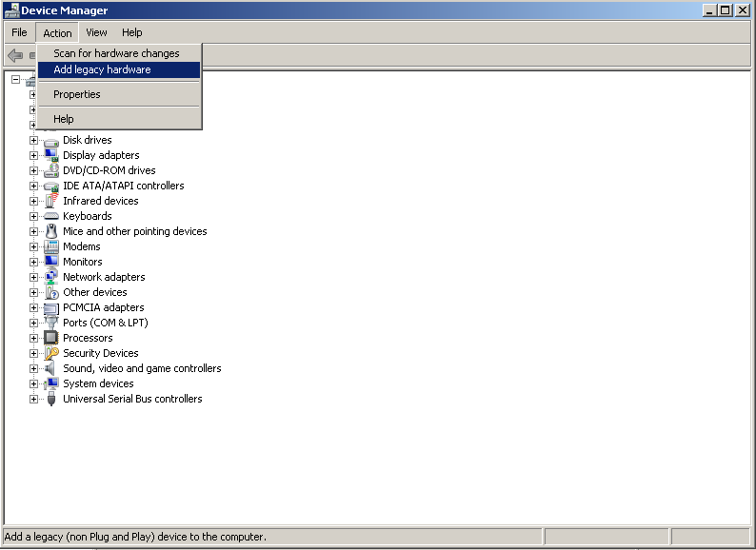Expand the Processors node

(x=33, y=338)
